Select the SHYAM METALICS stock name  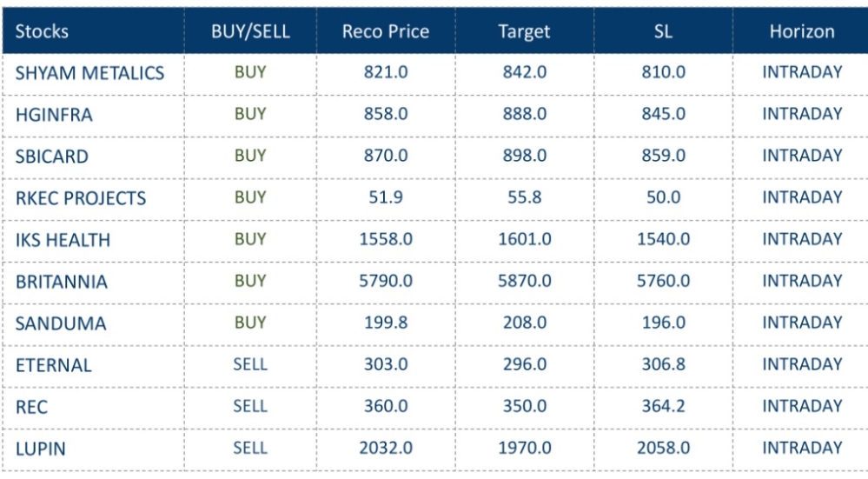[x=89, y=73]
